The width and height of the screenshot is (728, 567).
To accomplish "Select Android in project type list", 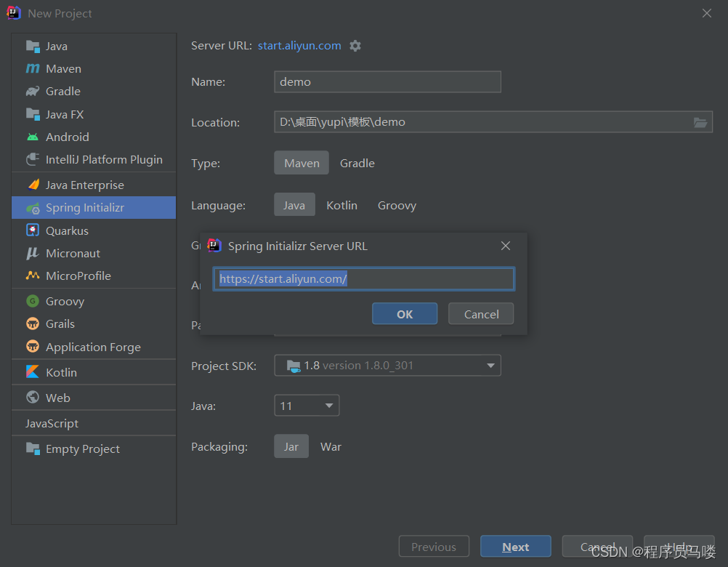I will (x=94, y=137).
